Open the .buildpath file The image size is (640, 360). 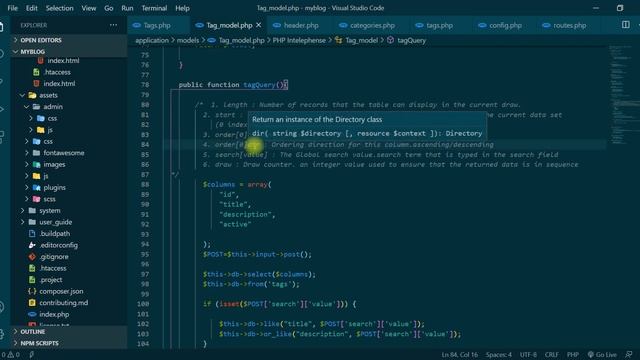click(55, 233)
